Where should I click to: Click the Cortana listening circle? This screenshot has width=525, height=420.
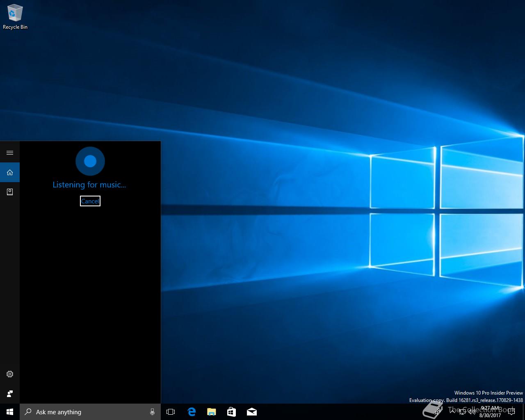tap(90, 161)
